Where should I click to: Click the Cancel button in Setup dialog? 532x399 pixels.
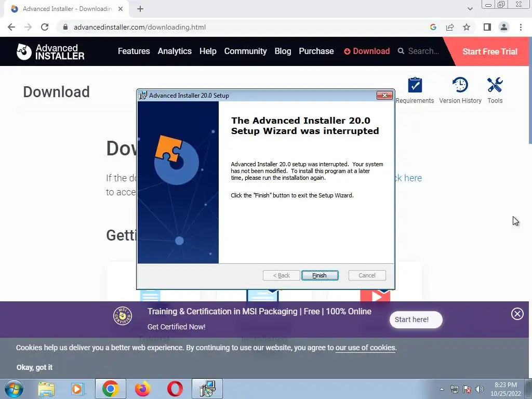(x=367, y=275)
